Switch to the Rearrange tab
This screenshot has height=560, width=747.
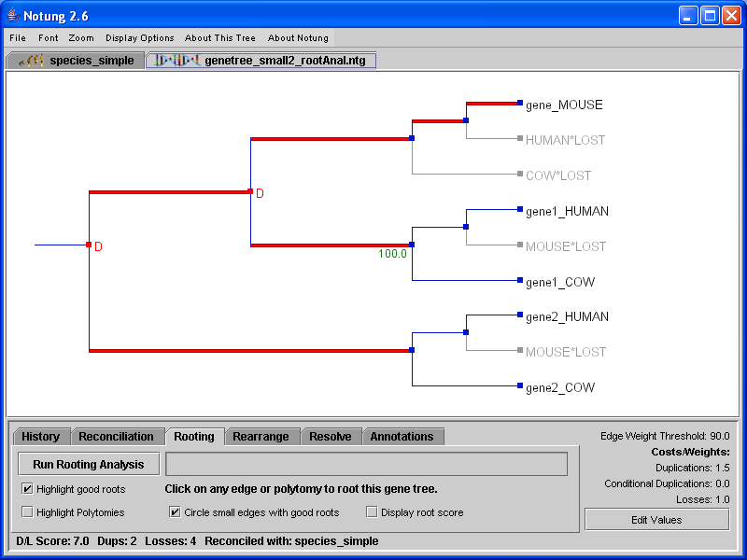[x=261, y=437]
